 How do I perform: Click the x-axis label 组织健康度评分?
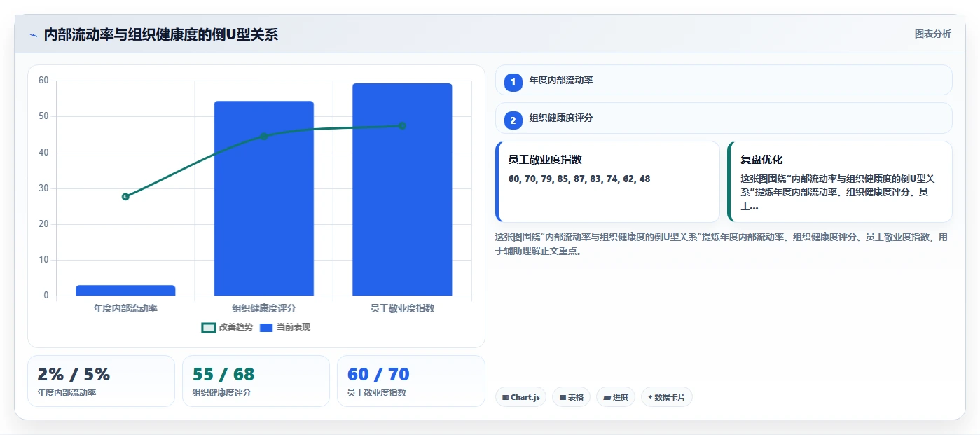click(x=264, y=308)
